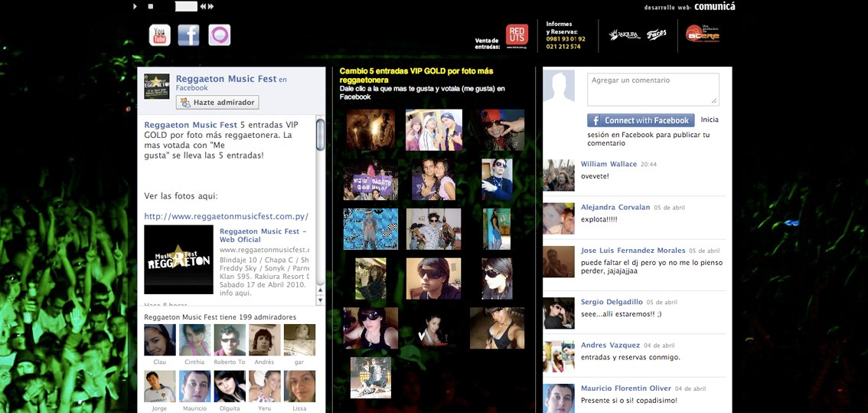This screenshot has width=868, height=413.
Task: Click Sergio Delgadillo's comment avatar
Action: point(559,313)
